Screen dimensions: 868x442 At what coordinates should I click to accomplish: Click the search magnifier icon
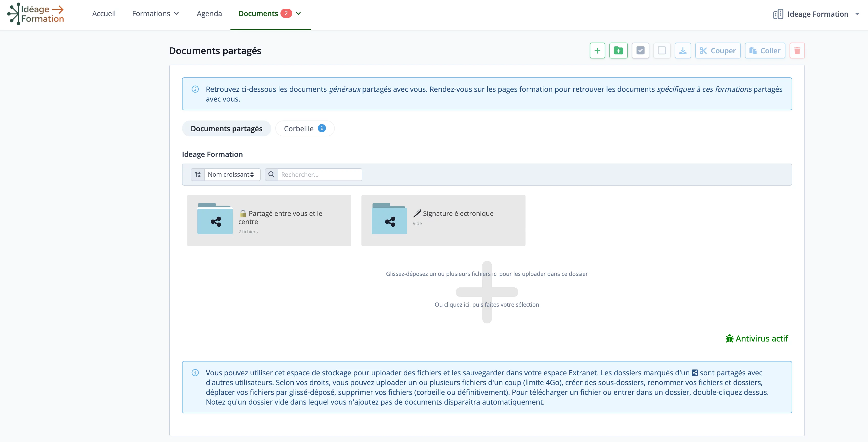click(271, 175)
